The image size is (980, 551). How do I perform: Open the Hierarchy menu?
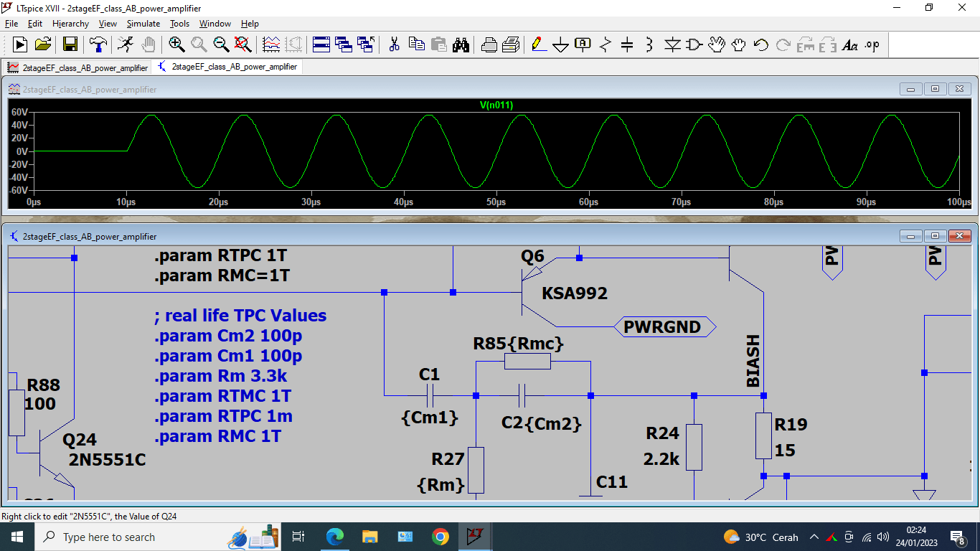tap(70, 24)
